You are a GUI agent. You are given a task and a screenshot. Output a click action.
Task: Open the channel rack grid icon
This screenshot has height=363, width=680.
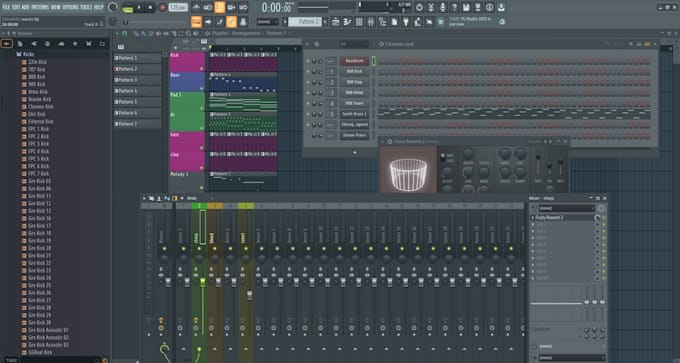pyautogui.click(x=359, y=22)
